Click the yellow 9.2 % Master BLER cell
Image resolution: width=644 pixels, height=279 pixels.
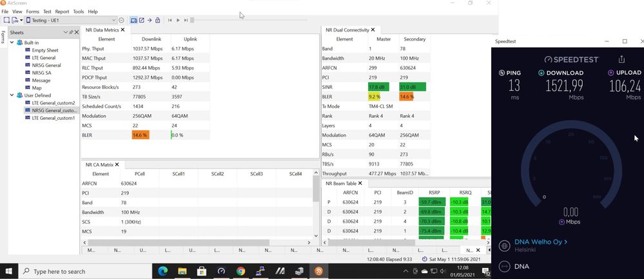pos(374,97)
